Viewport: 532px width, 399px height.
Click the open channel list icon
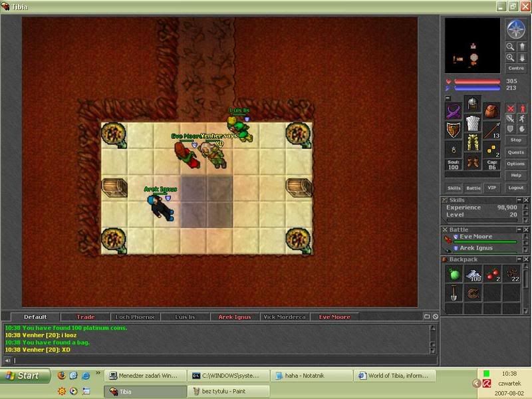point(427,317)
